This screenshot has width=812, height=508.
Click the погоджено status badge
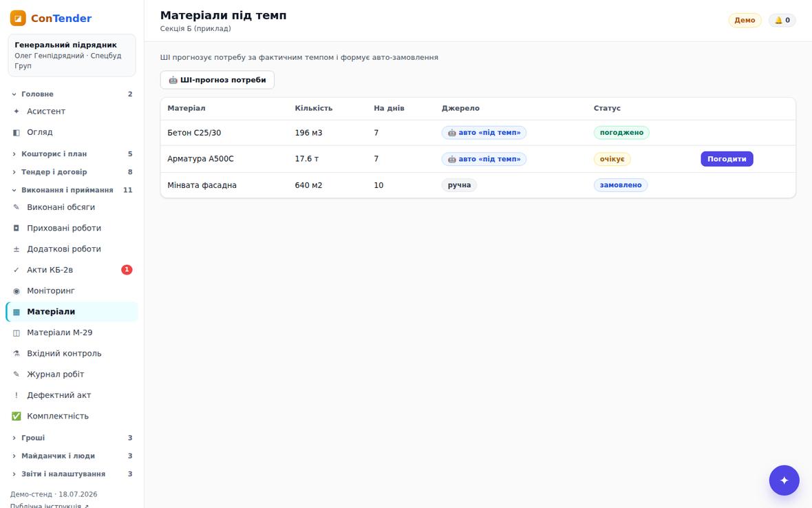(621, 133)
